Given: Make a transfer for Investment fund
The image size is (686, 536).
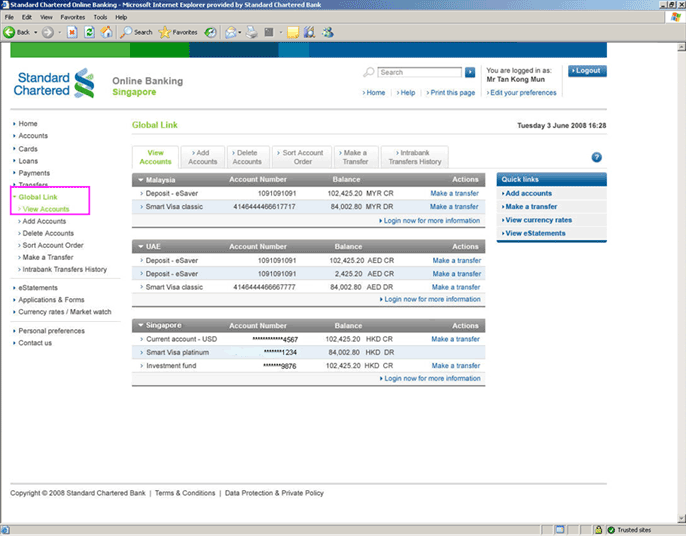Looking at the screenshot, I should pos(456,366).
